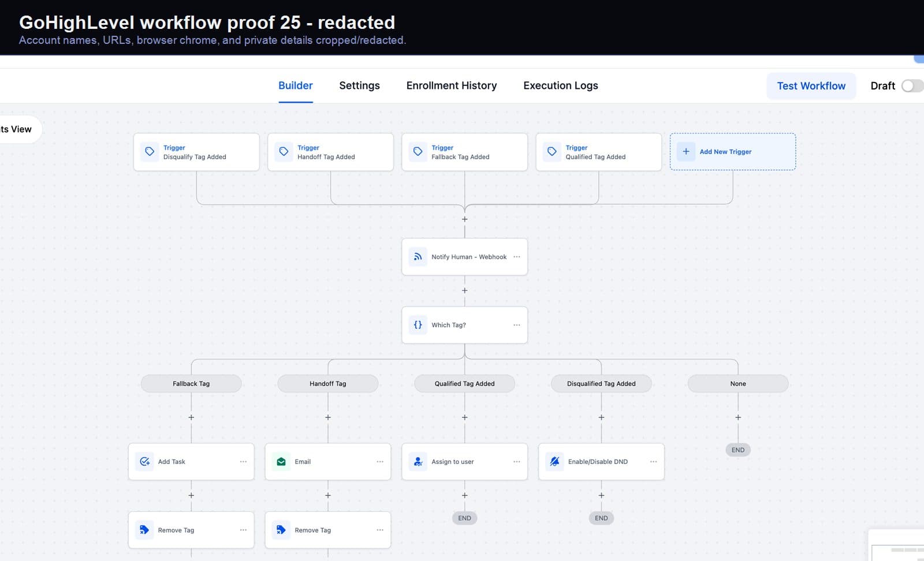Open options menu for Email node

click(380, 462)
